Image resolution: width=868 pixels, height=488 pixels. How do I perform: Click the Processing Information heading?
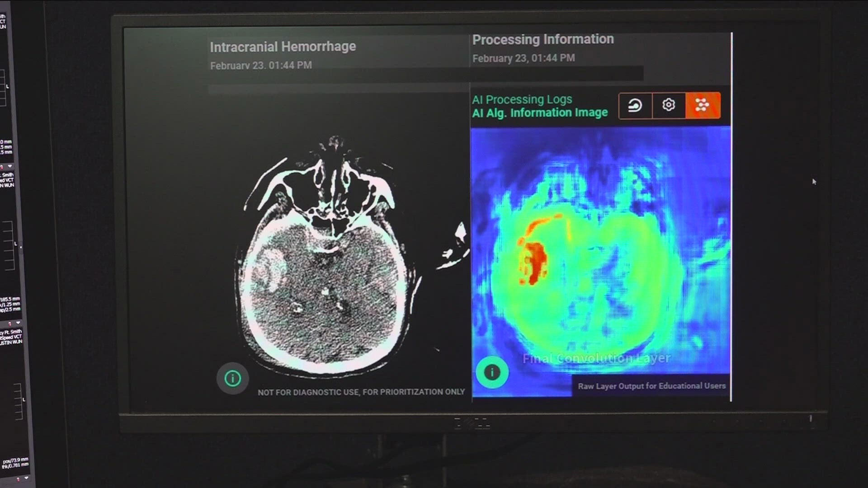[x=542, y=39]
